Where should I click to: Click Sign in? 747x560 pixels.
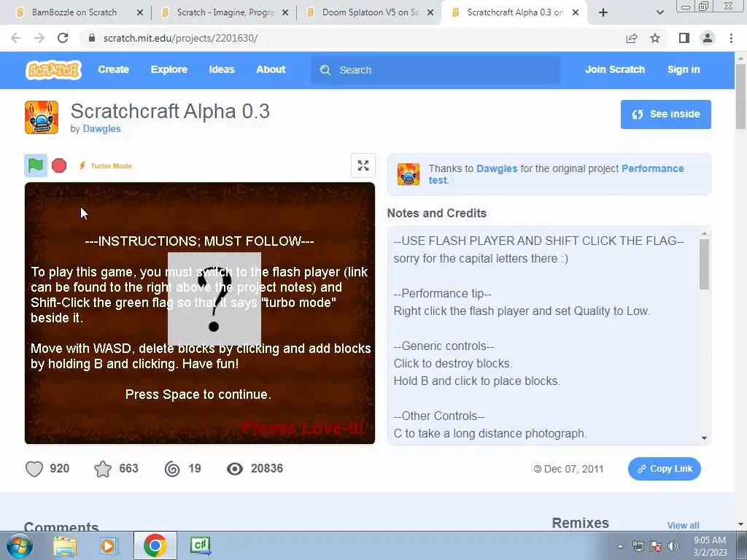684,69
